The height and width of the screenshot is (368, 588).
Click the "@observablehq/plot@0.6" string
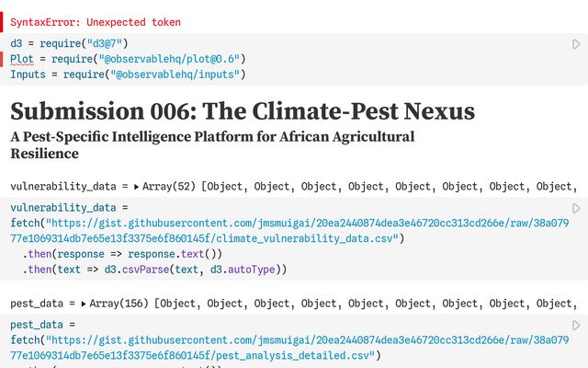(178, 59)
